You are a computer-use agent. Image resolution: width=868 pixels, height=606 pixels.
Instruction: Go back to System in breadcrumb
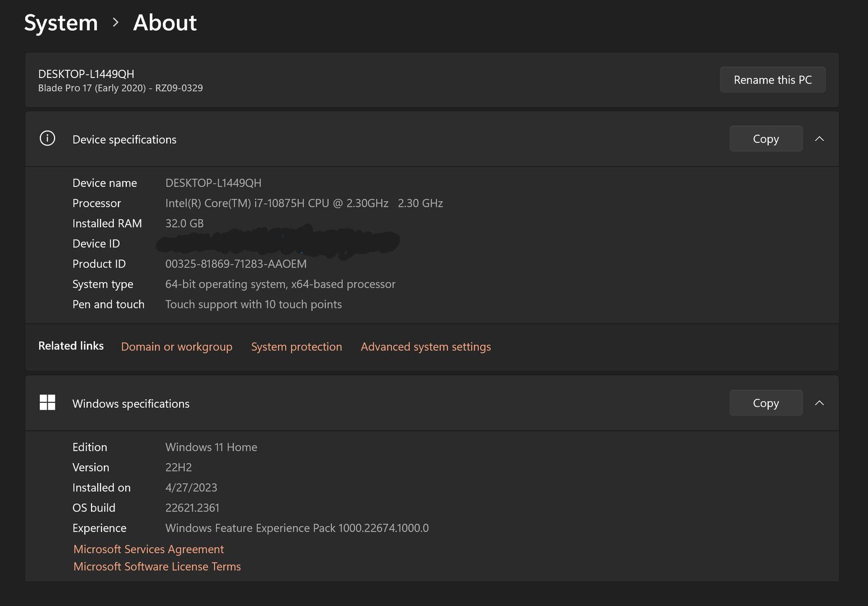tap(61, 23)
